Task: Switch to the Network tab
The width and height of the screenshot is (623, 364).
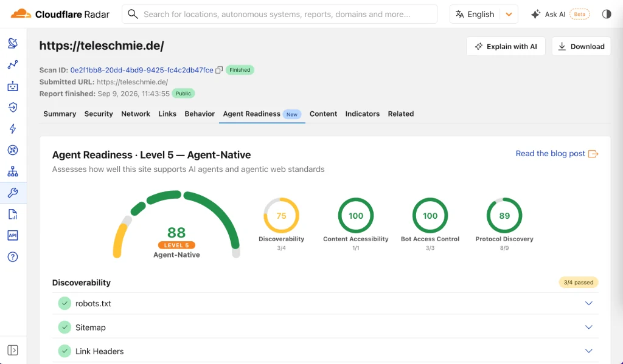Action: point(136,114)
